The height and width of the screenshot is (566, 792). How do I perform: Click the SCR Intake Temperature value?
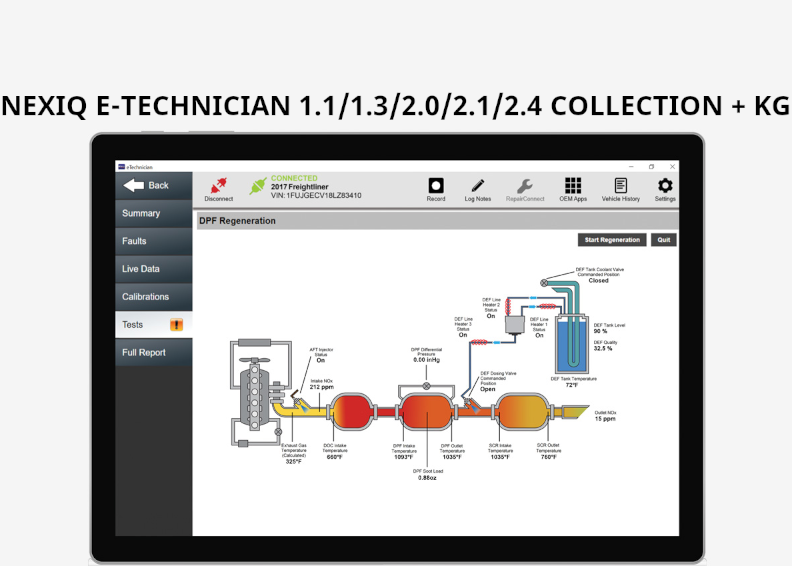[x=500, y=457]
